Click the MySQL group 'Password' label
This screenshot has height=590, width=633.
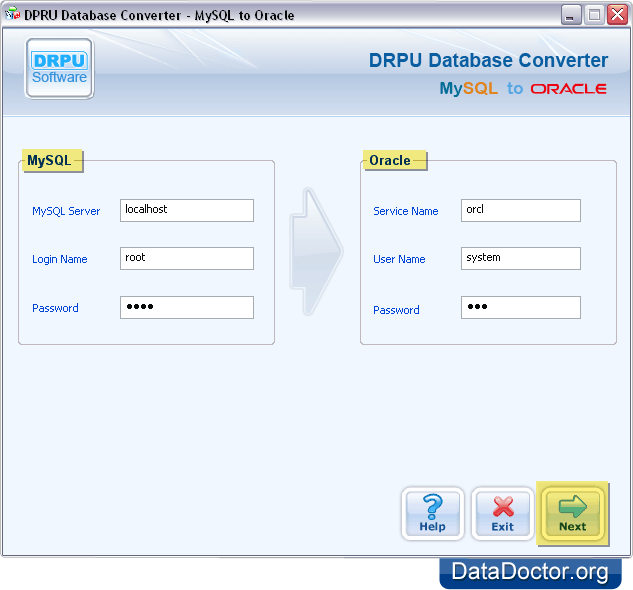pos(55,308)
